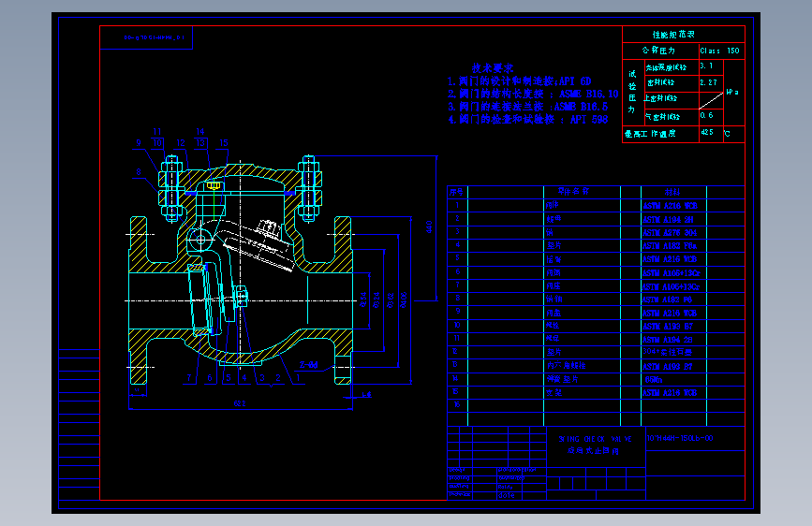Image resolution: width=812 pixels, height=526 pixels.
Task: Click the MPa unit label
Action: pos(732,92)
